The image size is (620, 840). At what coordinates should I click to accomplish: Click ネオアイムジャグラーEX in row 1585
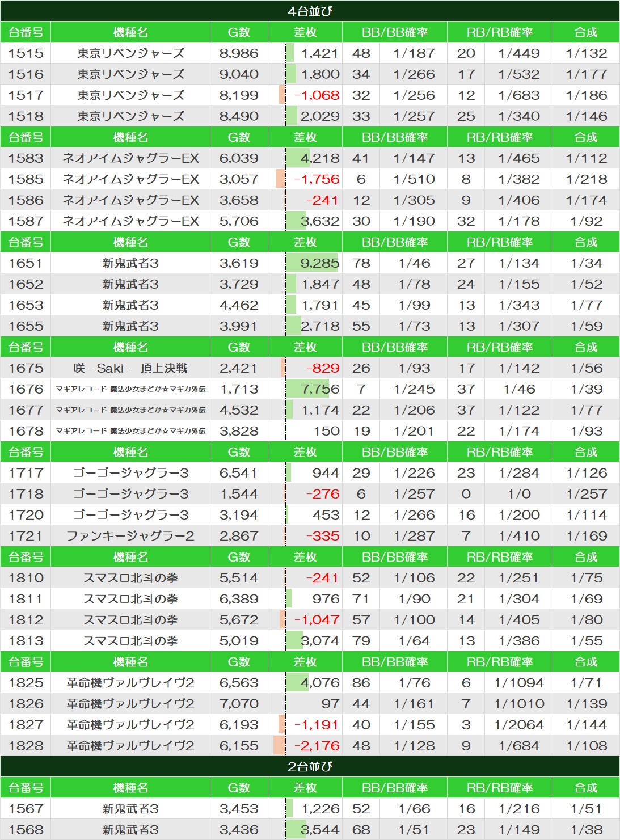(131, 179)
